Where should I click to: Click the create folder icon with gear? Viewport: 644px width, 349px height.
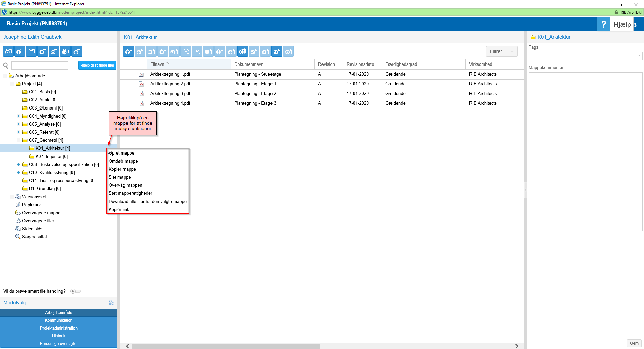(x=8, y=51)
